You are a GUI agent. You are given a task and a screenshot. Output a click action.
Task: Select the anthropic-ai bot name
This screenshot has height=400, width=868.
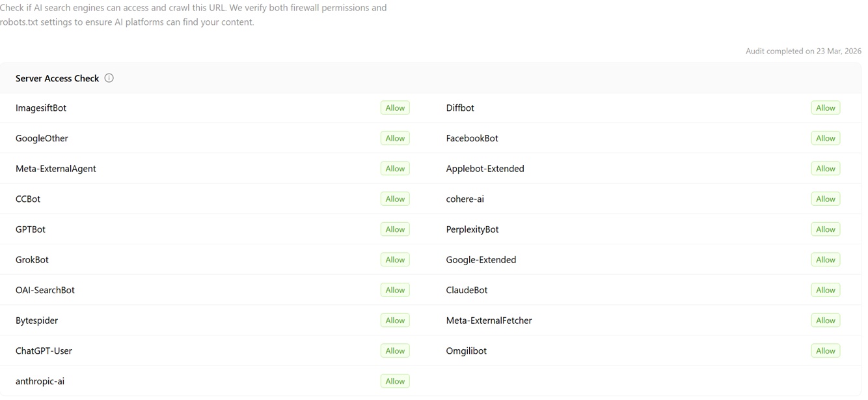(40, 381)
